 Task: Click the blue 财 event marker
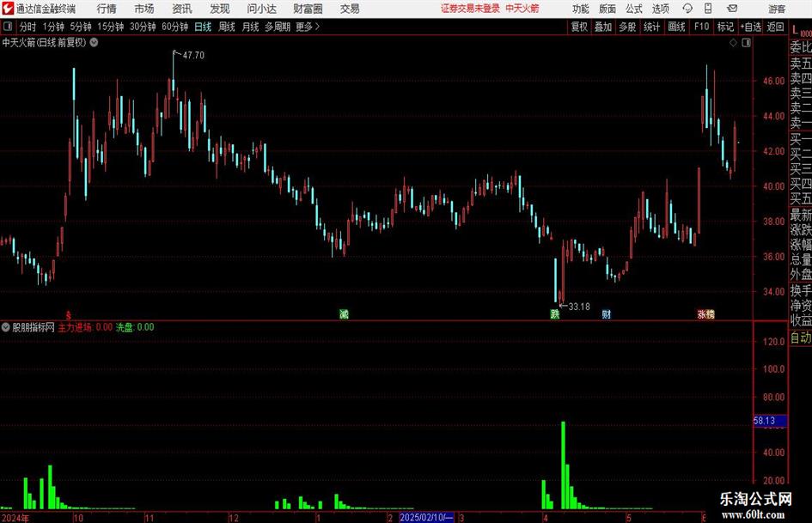[x=607, y=313]
